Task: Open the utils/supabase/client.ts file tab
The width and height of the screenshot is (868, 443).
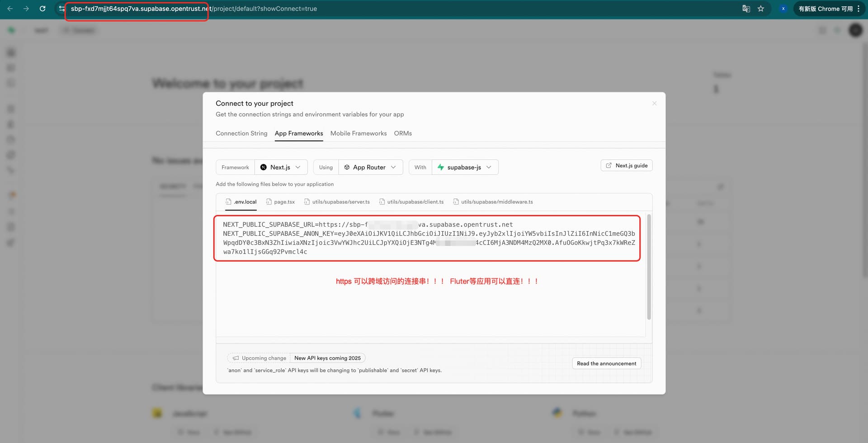Action: tap(411, 202)
